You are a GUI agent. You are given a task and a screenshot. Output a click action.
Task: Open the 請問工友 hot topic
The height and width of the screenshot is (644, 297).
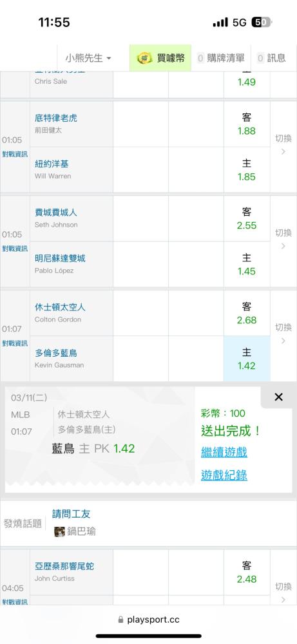(71, 514)
